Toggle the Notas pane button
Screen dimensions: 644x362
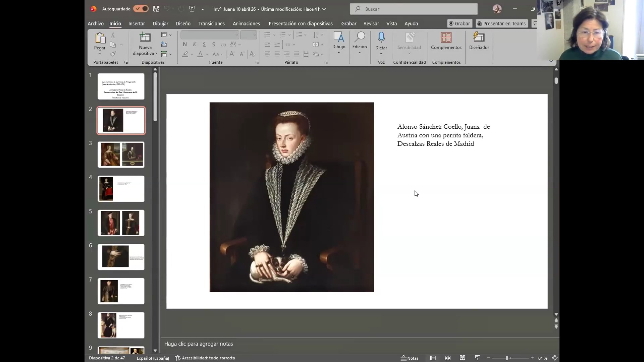[410, 358]
